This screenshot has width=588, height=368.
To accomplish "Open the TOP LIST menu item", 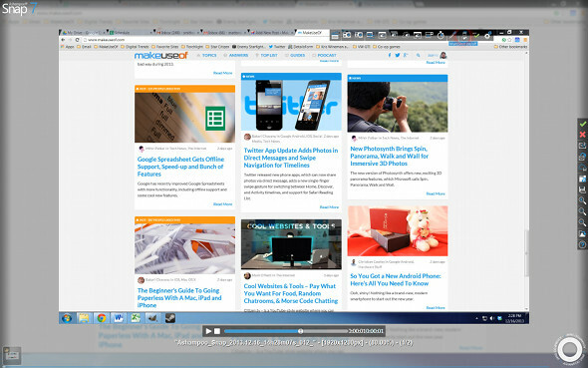I will tap(267, 55).
